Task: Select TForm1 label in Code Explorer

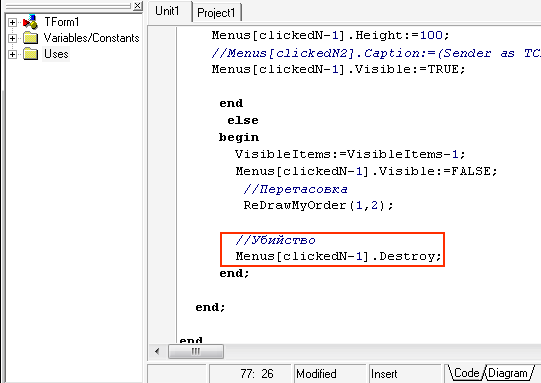Action: tap(62, 22)
